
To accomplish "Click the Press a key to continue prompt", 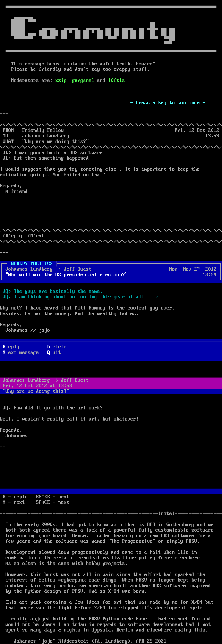I will coord(168,103).
